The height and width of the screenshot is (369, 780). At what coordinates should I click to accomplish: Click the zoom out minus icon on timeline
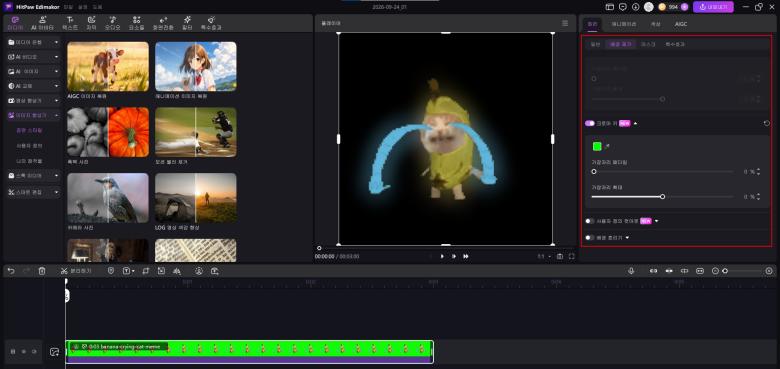(x=715, y=271)
